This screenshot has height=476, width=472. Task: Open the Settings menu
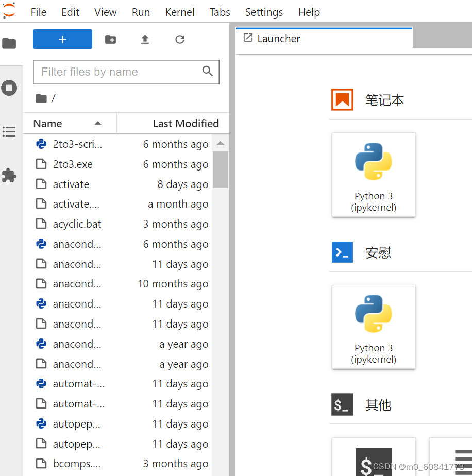pyautogui.click(x=264, y=12)
